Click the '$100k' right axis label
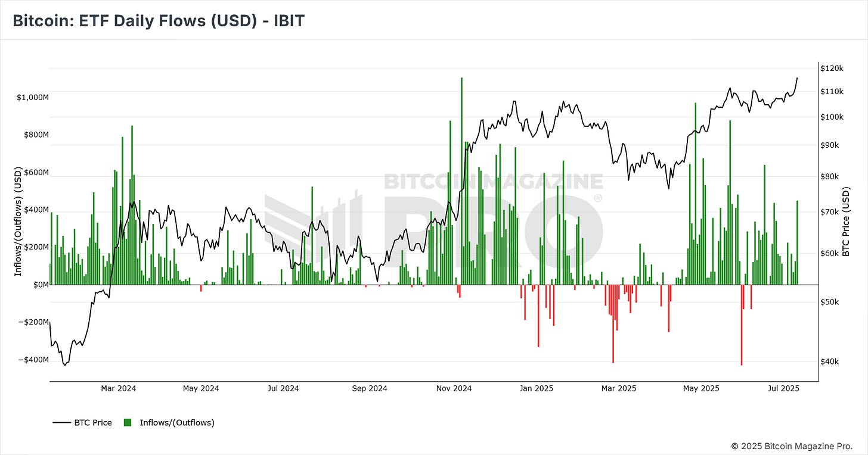The height and width of the screenshot is (455, 868). pyautogui.click(x=831, y=117)
